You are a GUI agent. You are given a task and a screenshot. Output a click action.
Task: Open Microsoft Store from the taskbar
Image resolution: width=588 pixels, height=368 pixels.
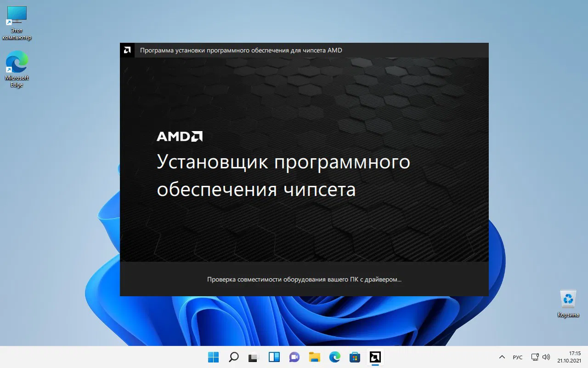tap(355, 357)
